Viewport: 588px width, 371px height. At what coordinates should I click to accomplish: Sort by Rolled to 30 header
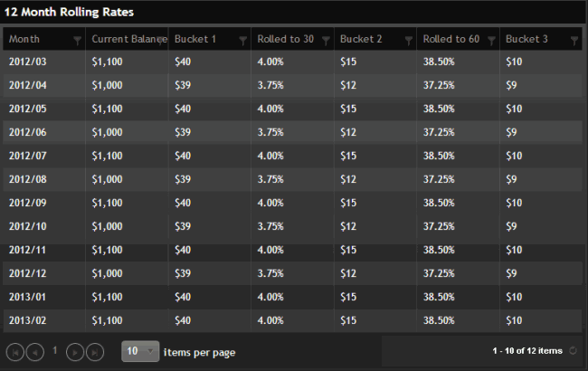point(285,40)
